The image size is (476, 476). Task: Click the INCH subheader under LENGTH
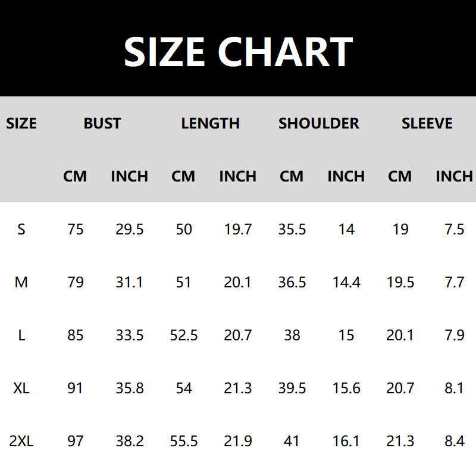coord(237,177)
